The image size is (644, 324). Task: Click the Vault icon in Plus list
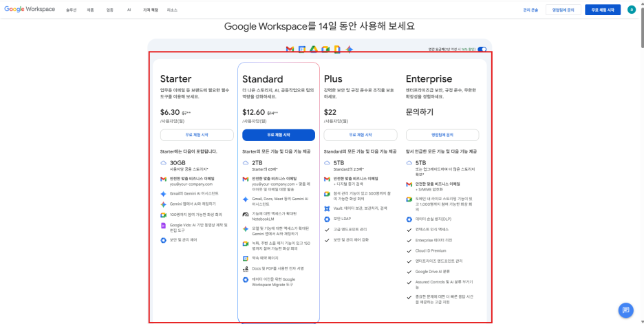click(x=327, y=208)
